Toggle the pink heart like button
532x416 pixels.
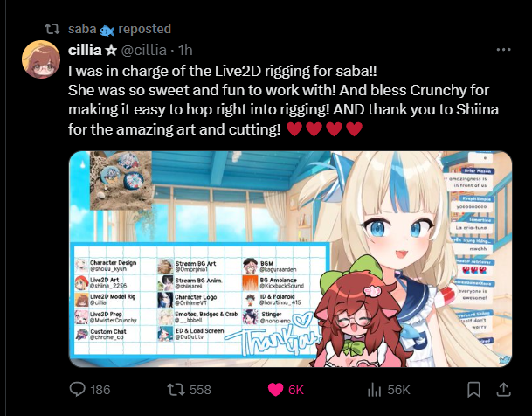point(275,390)
